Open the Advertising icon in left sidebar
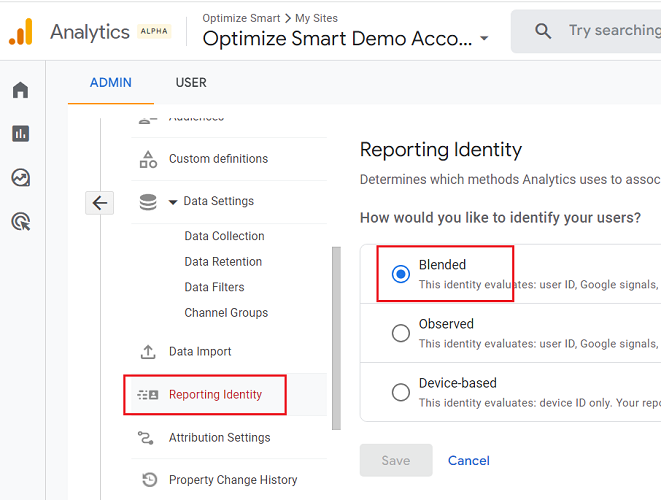This screenshot has height=500, width=661. coord(20,222)
